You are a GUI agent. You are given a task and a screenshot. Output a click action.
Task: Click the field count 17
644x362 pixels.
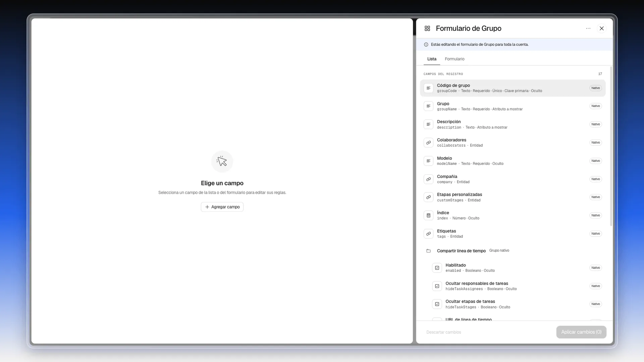600,74
